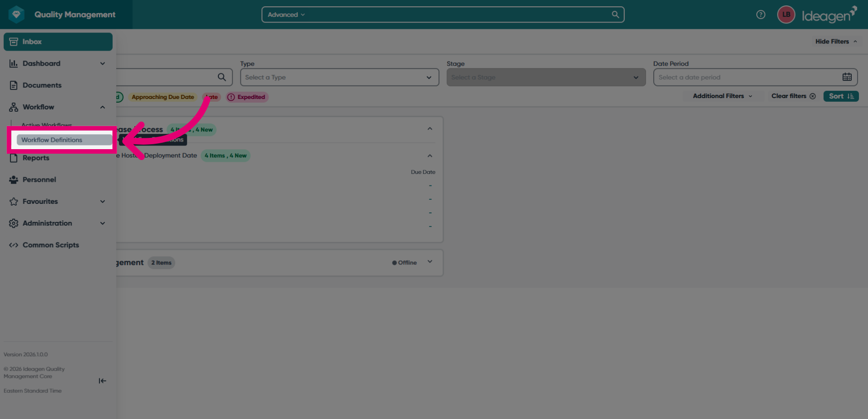Open the Select a Stage dropdown
The width and height of the screenshot is (868, 419).
pos(546,77)
